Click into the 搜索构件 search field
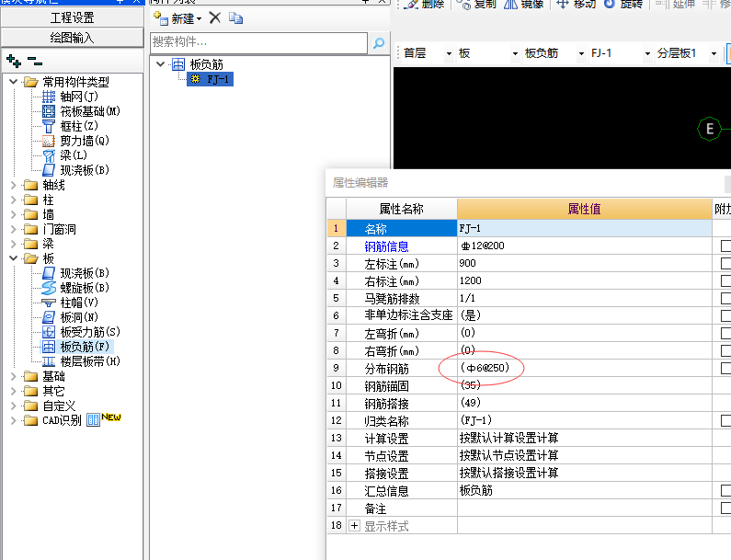 258,43
